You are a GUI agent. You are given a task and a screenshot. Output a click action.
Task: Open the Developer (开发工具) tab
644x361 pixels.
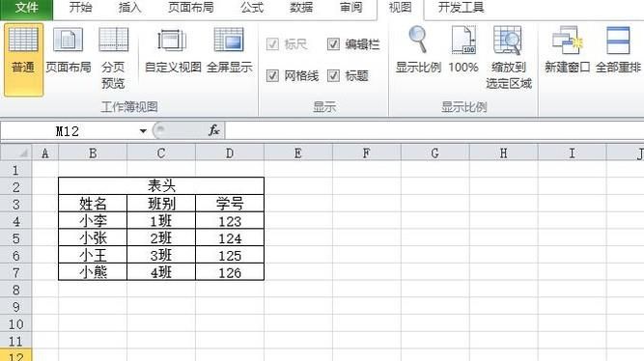[x=461, y=8]
